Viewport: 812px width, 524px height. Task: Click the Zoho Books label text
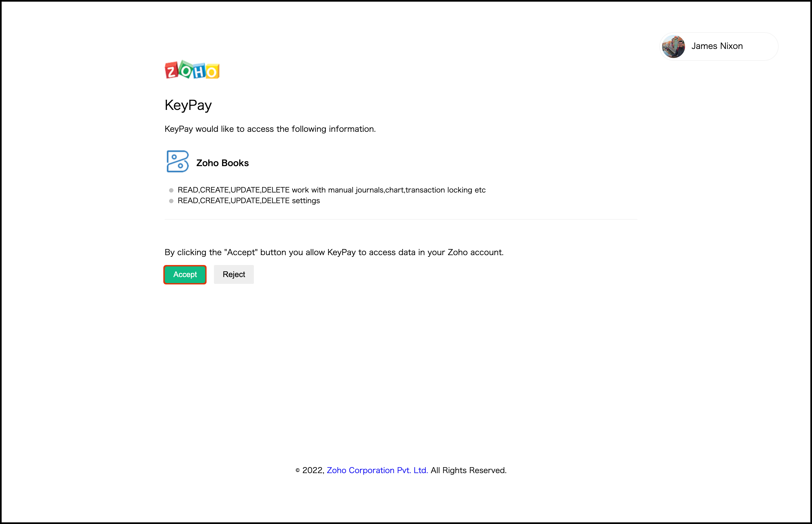click(x=222, y=163)
